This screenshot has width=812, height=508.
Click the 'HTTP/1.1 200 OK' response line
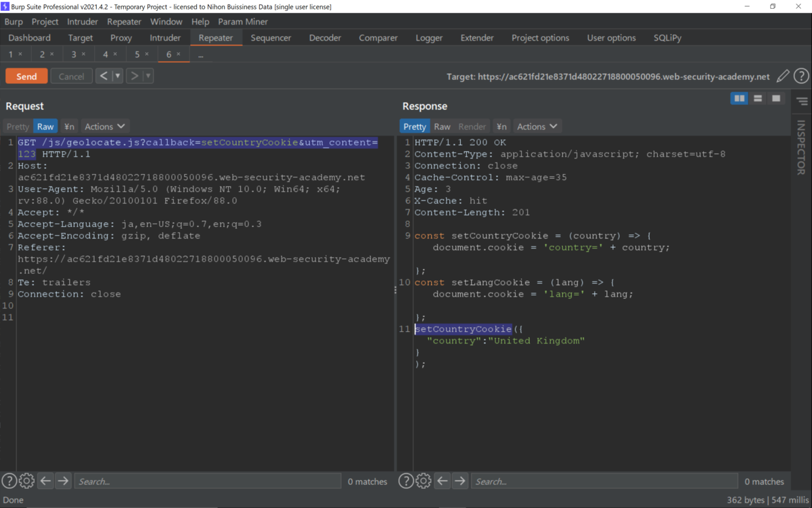(x=460, y=143)
